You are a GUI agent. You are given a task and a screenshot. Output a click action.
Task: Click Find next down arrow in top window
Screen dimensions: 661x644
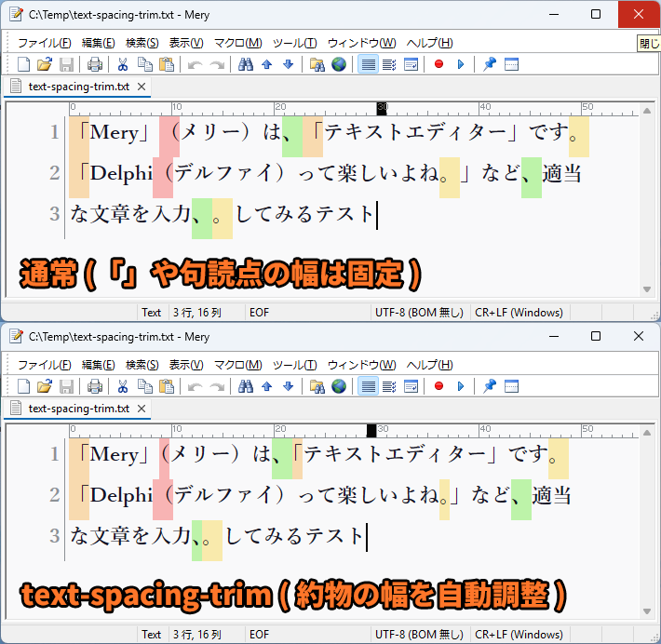click(x=289, y=64)
